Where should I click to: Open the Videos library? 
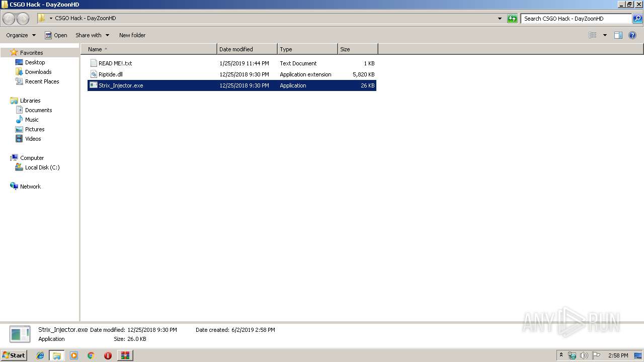33,139
